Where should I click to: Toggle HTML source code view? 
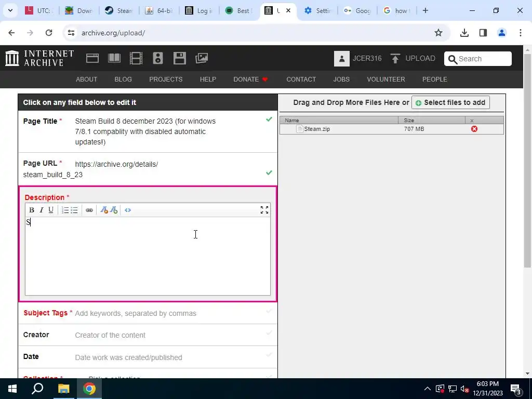pos(128,210)
